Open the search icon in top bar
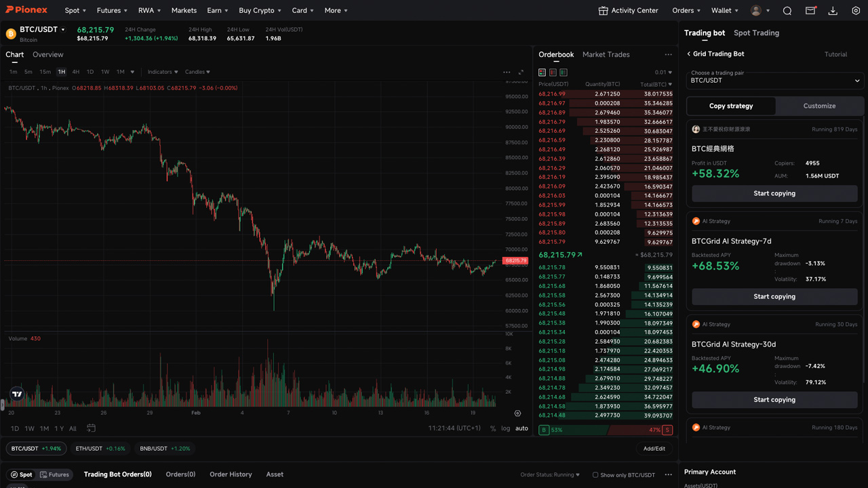 point(787,11)
